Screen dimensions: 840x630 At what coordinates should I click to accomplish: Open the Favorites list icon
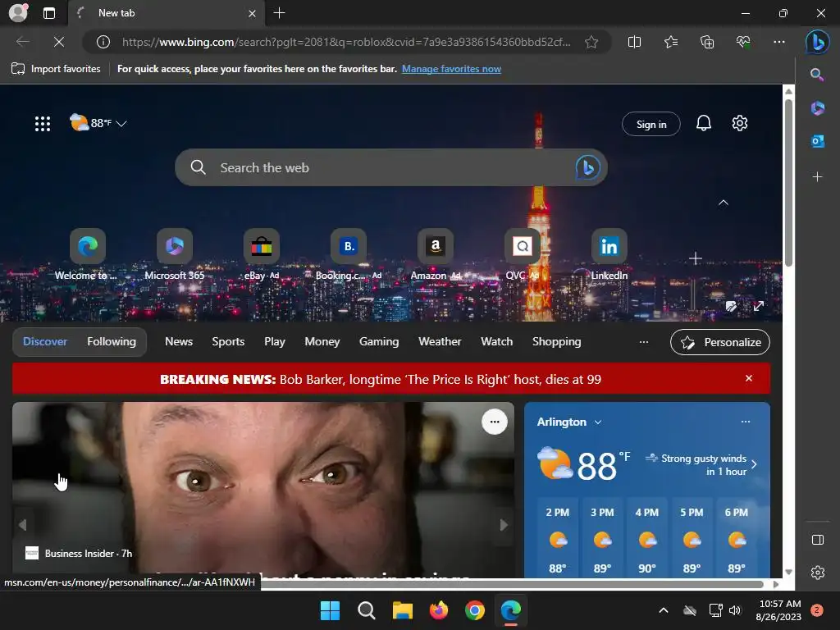point(671,42)
